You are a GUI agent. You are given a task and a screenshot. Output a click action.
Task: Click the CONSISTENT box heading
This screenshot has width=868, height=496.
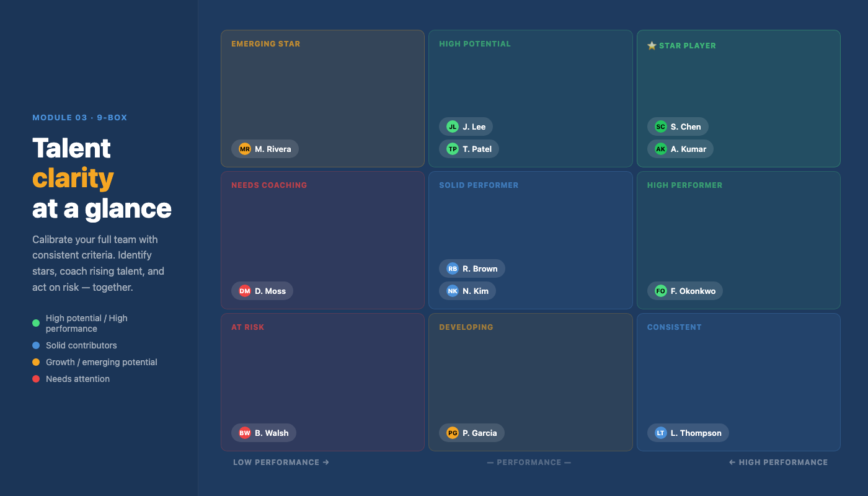(674, 327)
